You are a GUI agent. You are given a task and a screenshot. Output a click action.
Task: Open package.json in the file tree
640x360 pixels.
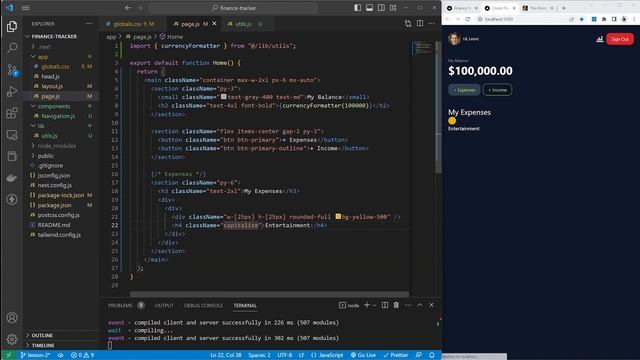(61, 205)
